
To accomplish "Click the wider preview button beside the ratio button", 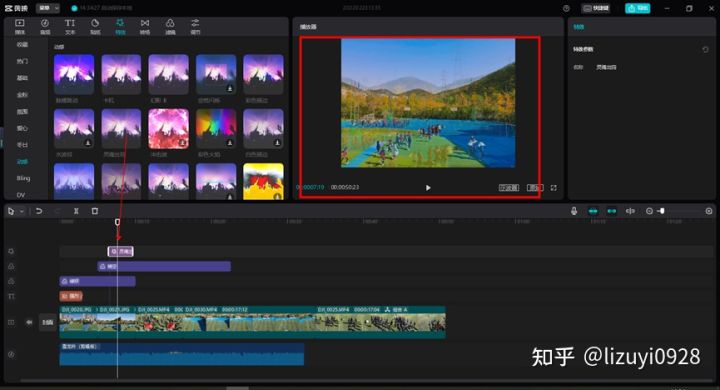I will [509, 187].
